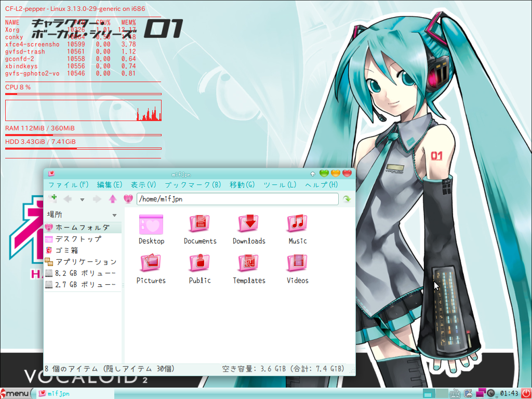Select the Videos folder icon
The height and width of the screenshot is (399, 532).
pyautogui.click(x=298, y=263)
